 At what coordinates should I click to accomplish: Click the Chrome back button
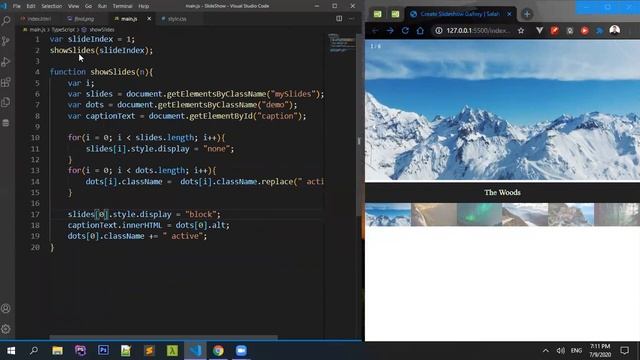click(x=375, y=31)
